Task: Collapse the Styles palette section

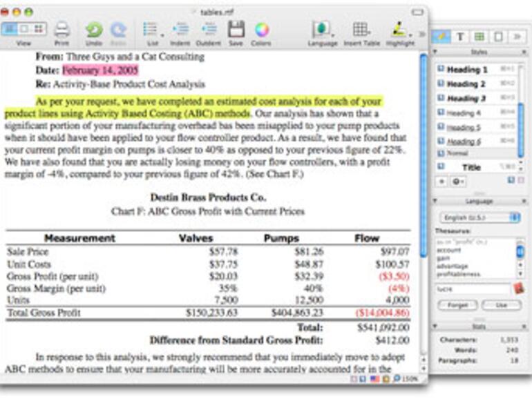Action: (x=435, y=52)
